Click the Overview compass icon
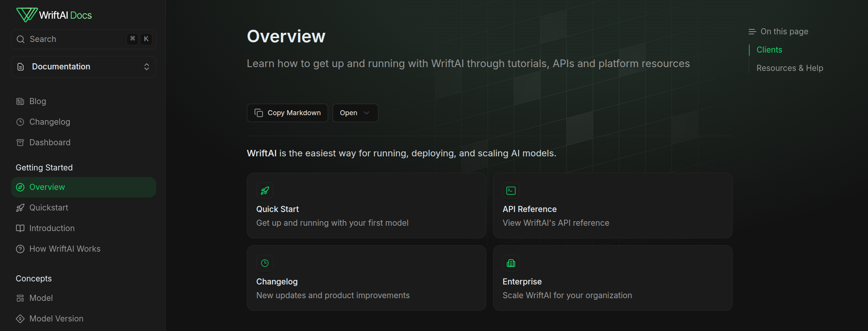 [20, 187]
